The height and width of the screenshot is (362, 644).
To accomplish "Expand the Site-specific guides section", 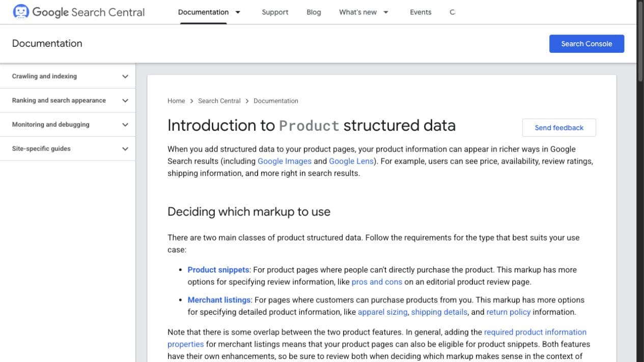I will (x=125, y=149).
